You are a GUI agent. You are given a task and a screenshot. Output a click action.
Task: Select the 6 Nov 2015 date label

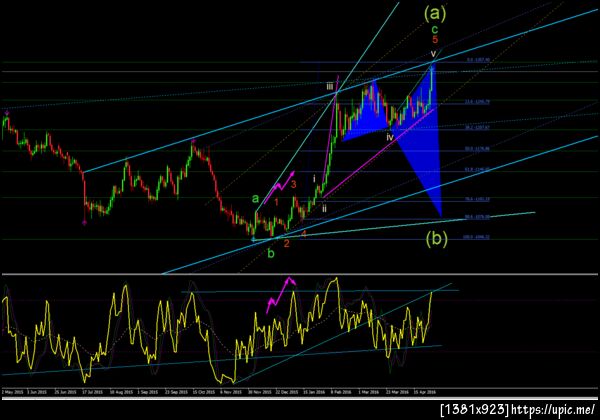click(x=231, y=392)
